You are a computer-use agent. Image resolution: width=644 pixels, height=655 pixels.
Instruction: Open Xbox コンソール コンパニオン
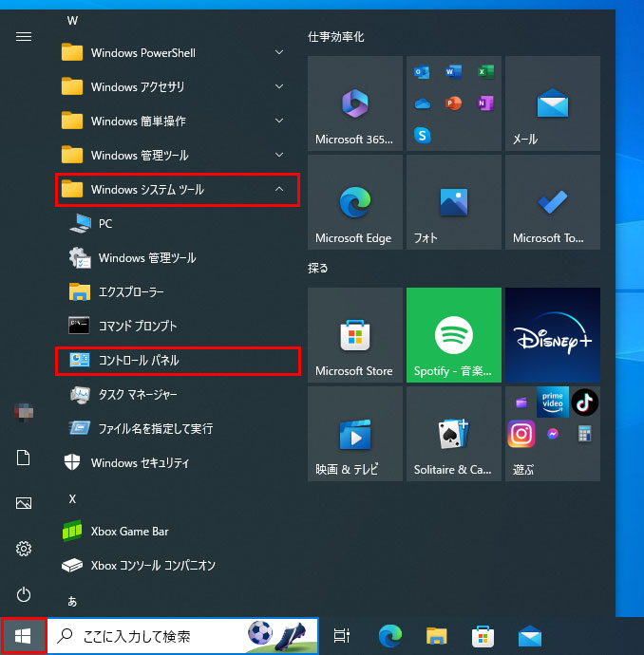(x=178, y=565)
